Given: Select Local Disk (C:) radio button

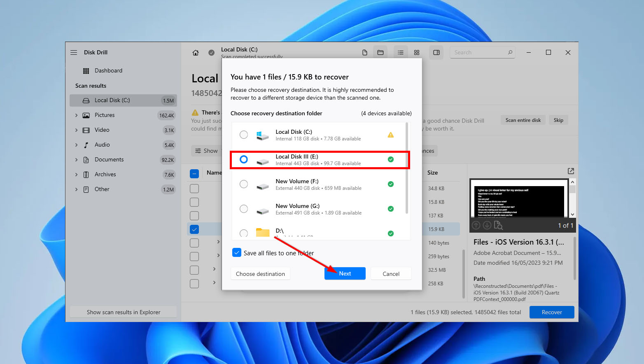Looking at the screenshot, I should [x=244, y=135].
